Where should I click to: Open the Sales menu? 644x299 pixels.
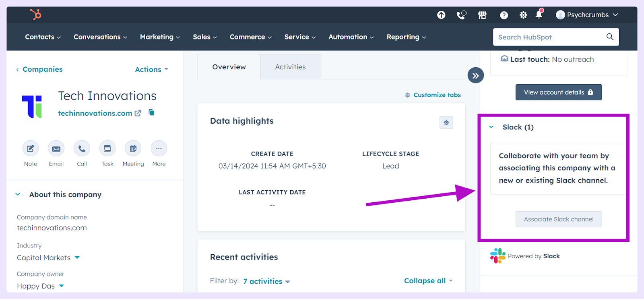point(205,37)
